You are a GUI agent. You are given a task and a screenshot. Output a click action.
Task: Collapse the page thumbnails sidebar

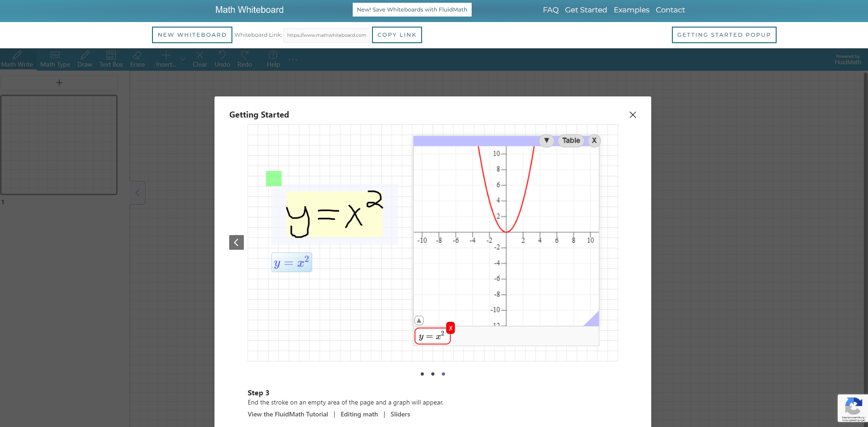[x=137, y=193]
